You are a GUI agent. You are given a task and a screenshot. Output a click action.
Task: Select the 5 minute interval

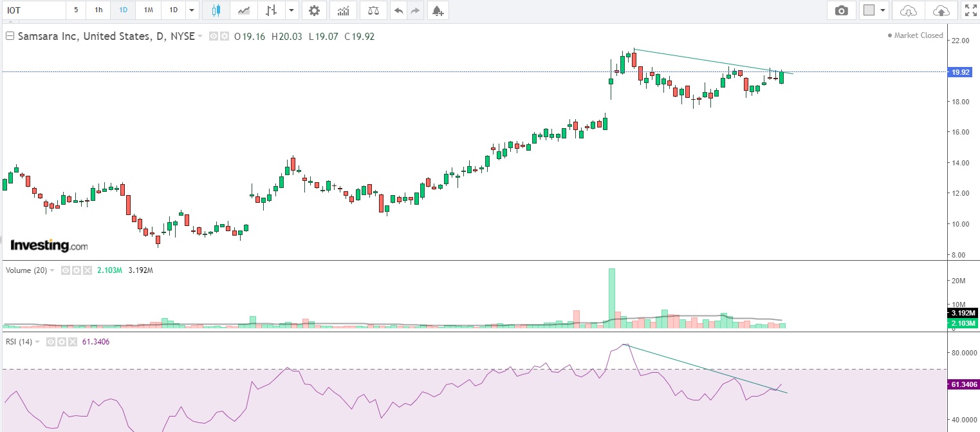tap(76, 10)
